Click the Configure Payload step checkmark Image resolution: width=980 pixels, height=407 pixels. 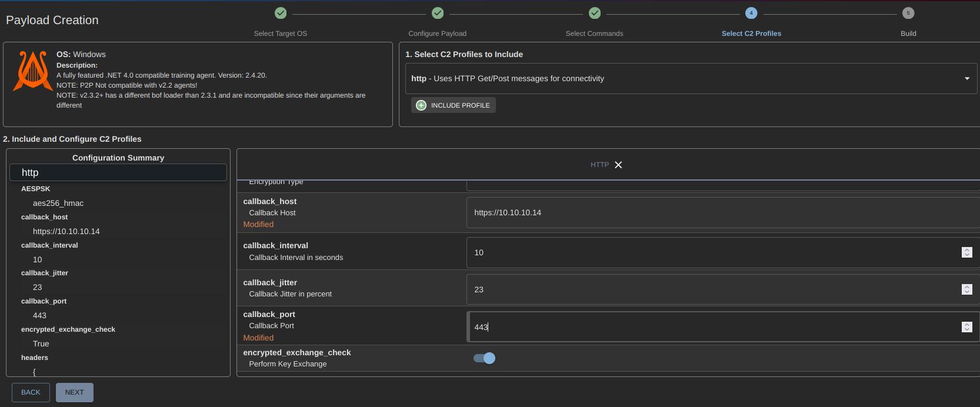click(x=438, y=13)
